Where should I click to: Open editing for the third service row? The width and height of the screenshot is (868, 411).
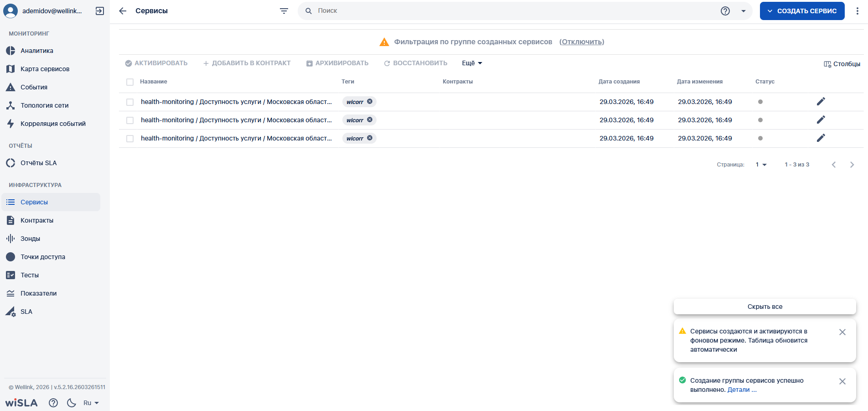pos(821,138)
